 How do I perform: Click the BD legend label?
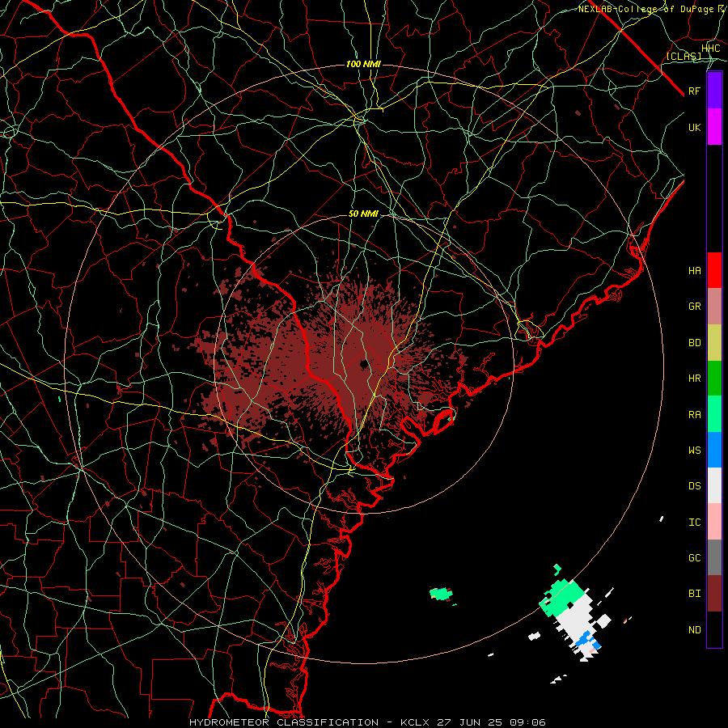[x=695, y=343]
